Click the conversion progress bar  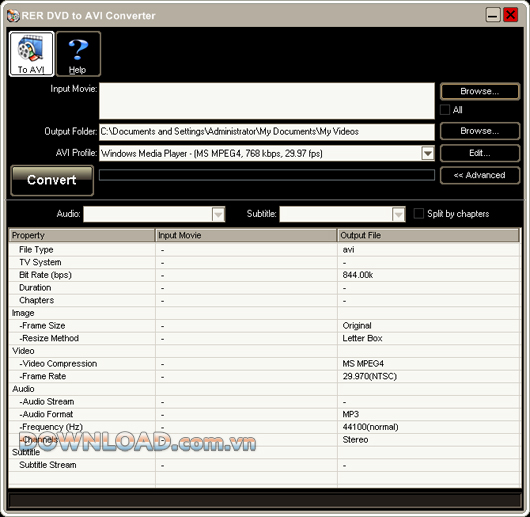[267, 175]
